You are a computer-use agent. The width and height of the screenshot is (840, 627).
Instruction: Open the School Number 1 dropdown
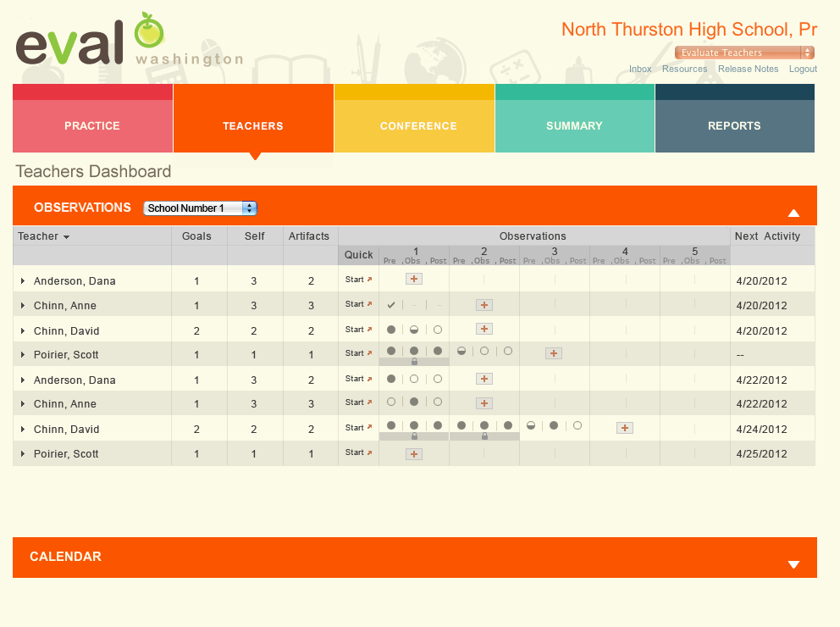click(200, 208)
